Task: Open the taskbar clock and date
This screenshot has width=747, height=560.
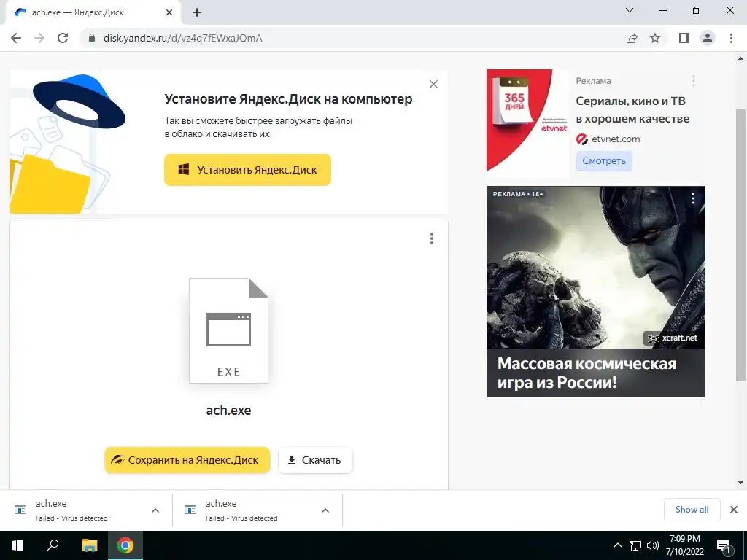Action: coord(684,545)
